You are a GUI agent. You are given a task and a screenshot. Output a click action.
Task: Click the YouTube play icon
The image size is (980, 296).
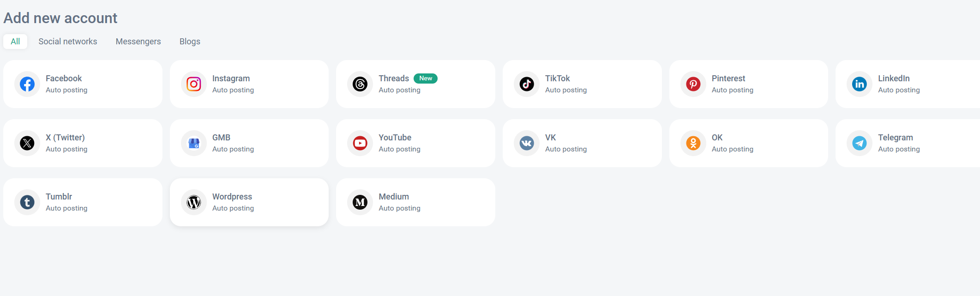point(360,143)
